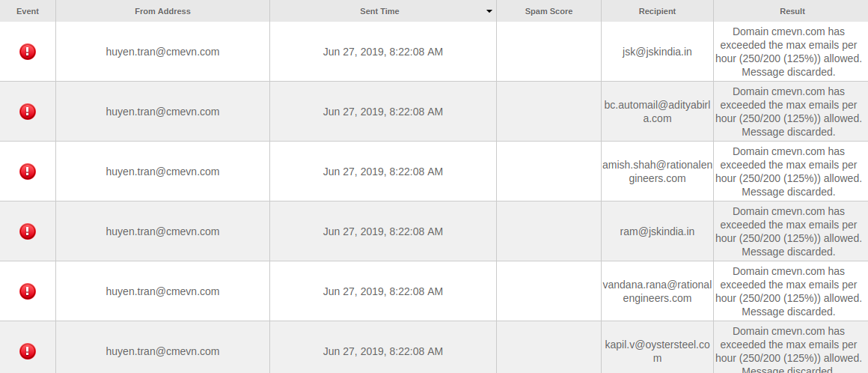Image resolution: width=868 pixels, height=373 pixels.
Task: Click the error icon for vandana.rana row
Action: (28, 291)
